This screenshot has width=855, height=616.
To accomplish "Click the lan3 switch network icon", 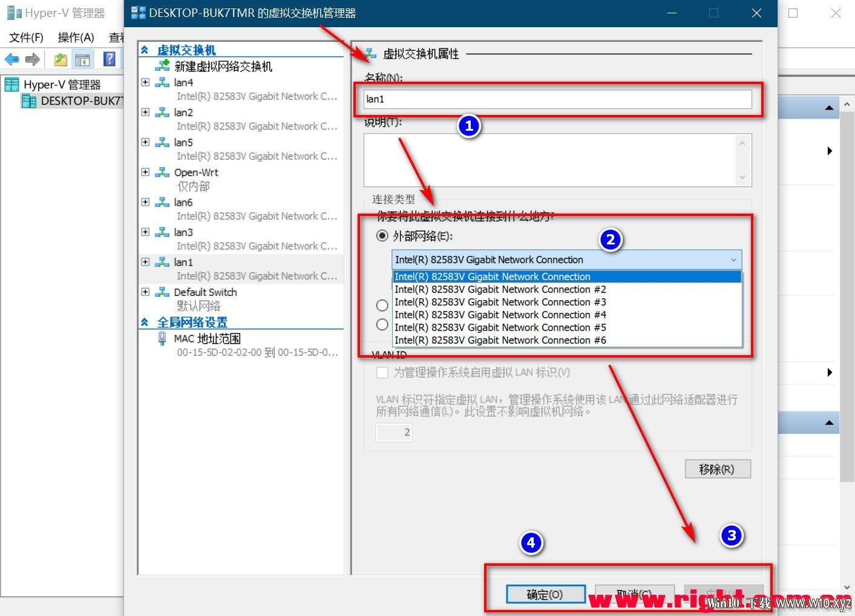I will tap(162, 232).
